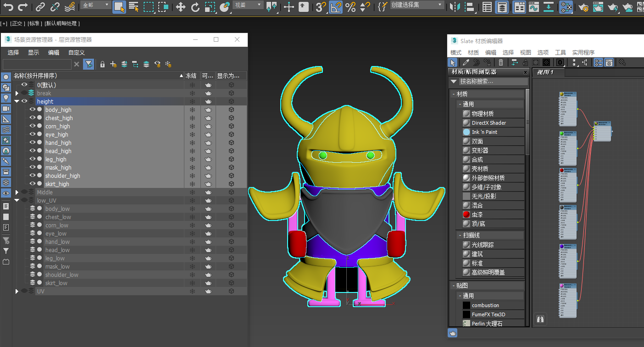The height and width of the screenshot is (347, 644).
Task: Activate the Rotate tool
Action: tap(195, 7)
